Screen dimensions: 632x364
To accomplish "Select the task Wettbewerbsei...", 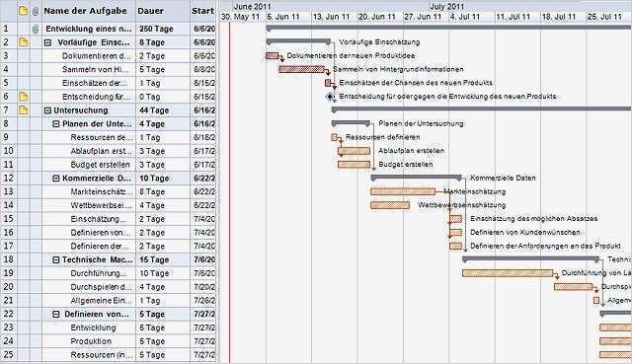I will pos(101,205).
